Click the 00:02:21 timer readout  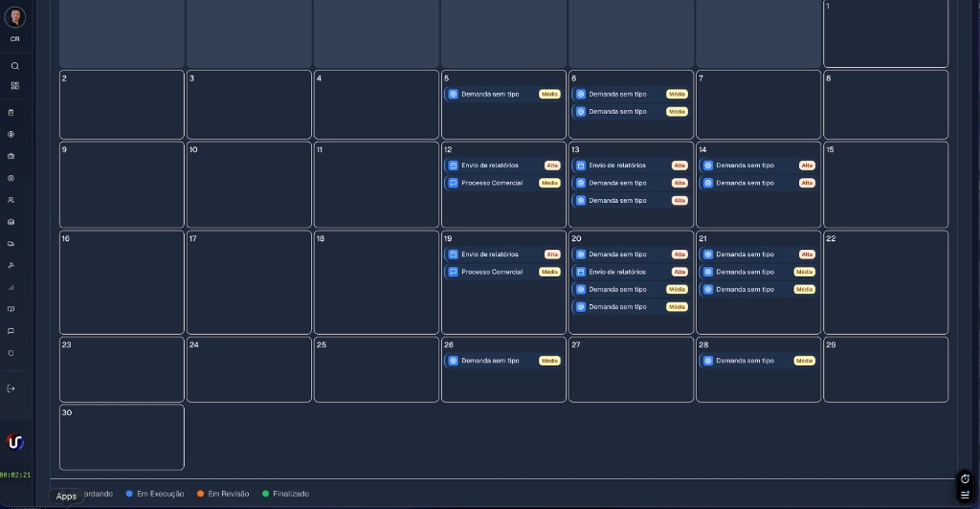click(x=15, y=476)
